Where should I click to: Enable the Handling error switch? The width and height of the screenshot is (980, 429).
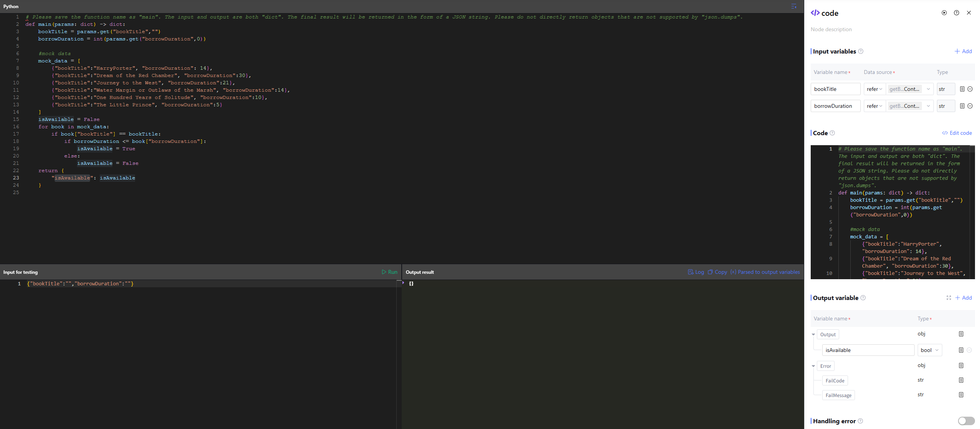point(966,421)
